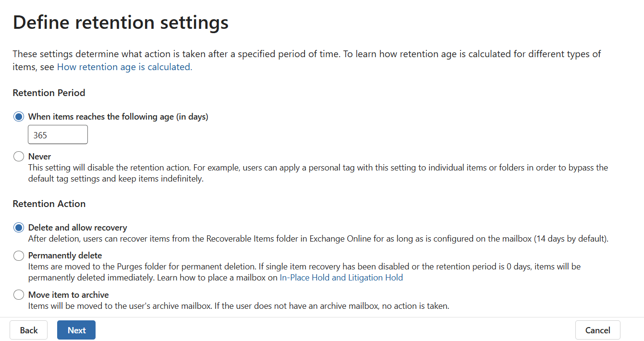Click the "Delete and allow recovery" label text
Image resolution: width=644 pixels, height=341 pixels.
pyautogui.click(x=77, y=227)
